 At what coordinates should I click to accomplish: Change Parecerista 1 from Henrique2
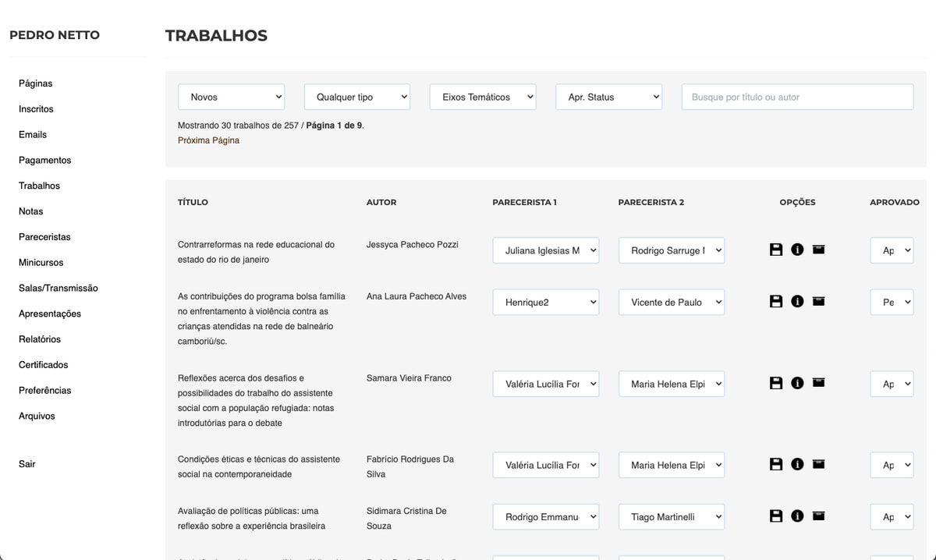coord(545,303)
